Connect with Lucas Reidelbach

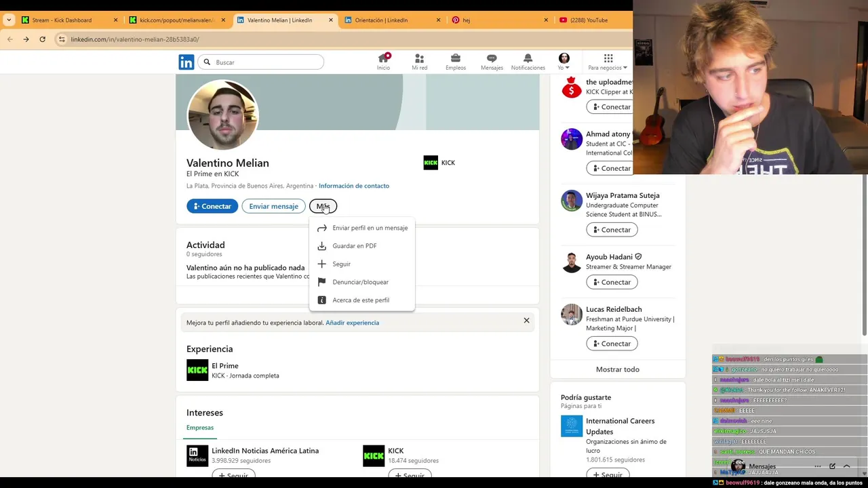612,344
